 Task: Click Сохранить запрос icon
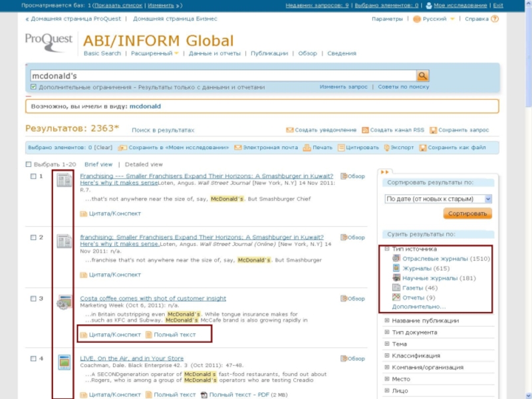click(x=433, y=130)
